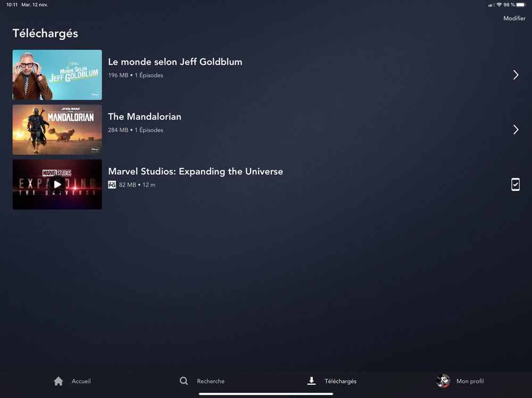Play Marvel Studios Expanding the Universe video
Screen dimensions: 532x398
click(57, 184)
